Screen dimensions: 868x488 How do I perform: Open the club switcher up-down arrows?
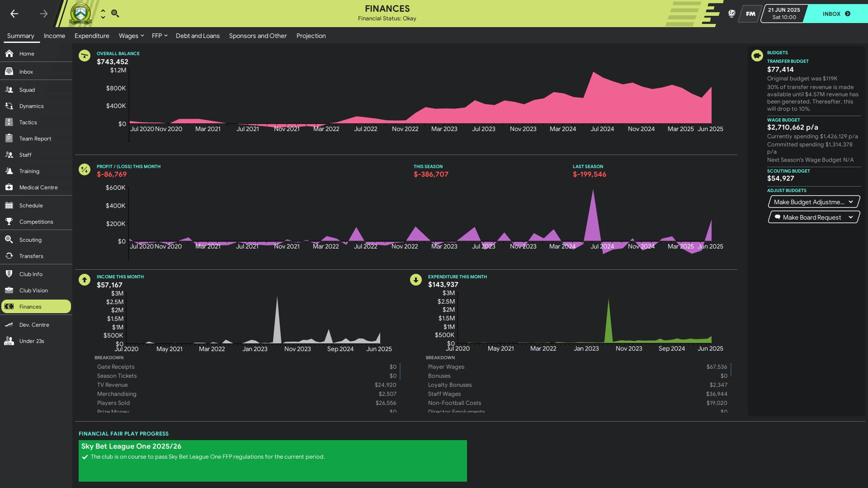coord(103,14)
